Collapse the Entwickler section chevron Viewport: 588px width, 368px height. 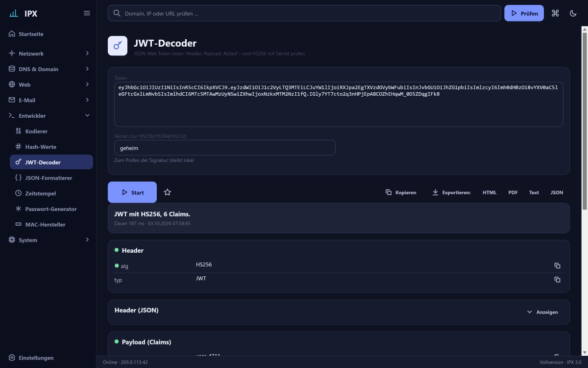(87, 116)
